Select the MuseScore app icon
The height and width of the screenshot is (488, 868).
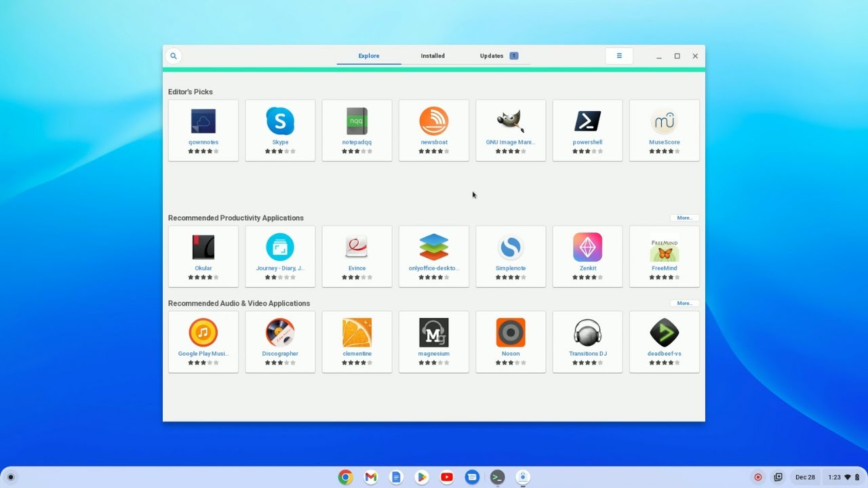click(665, 121)
